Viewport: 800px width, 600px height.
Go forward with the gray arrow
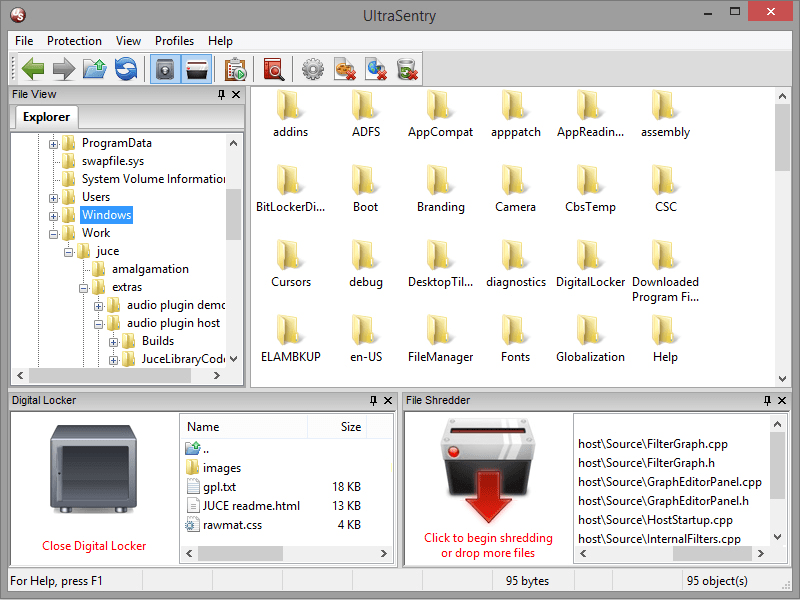(64, 69)
